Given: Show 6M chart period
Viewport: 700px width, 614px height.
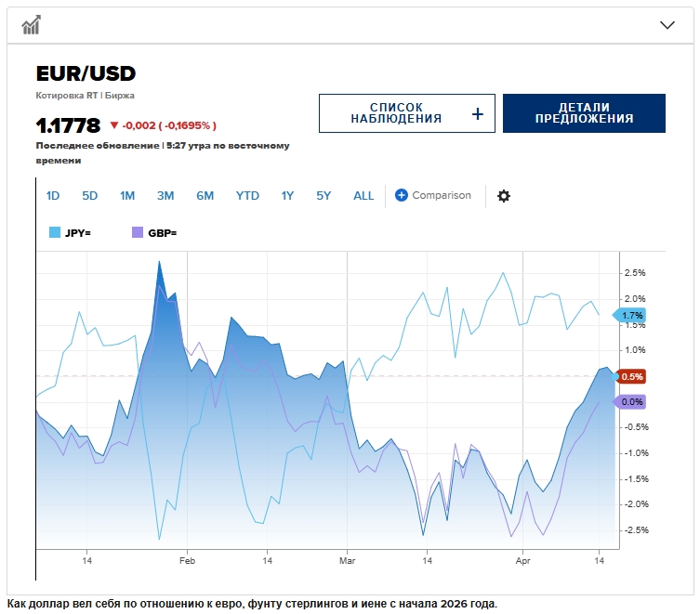Looking at the screenshot, I should (205, 196).
